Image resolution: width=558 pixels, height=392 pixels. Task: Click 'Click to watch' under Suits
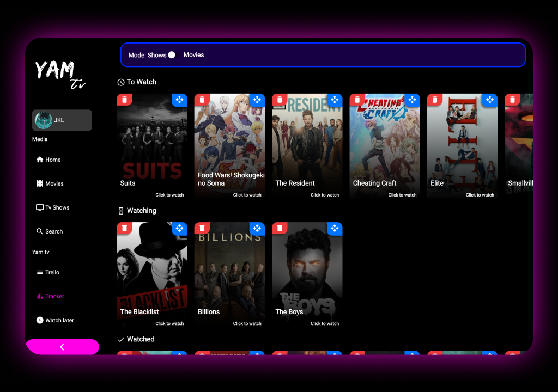point(170,195)
